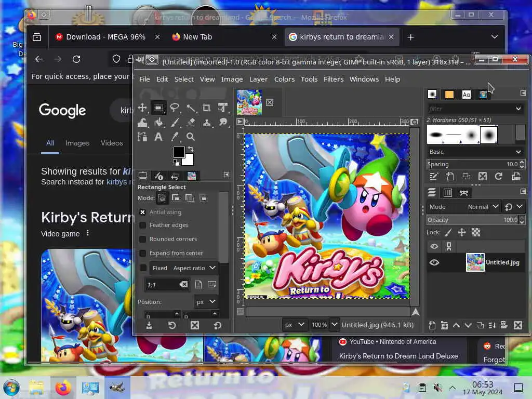
Task: Swap foreground and background colors
Action: click(191, 149)
